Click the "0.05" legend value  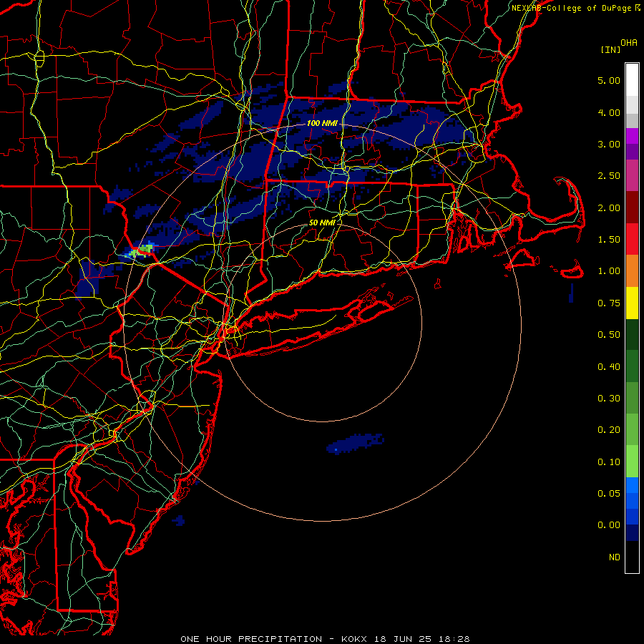609,494
